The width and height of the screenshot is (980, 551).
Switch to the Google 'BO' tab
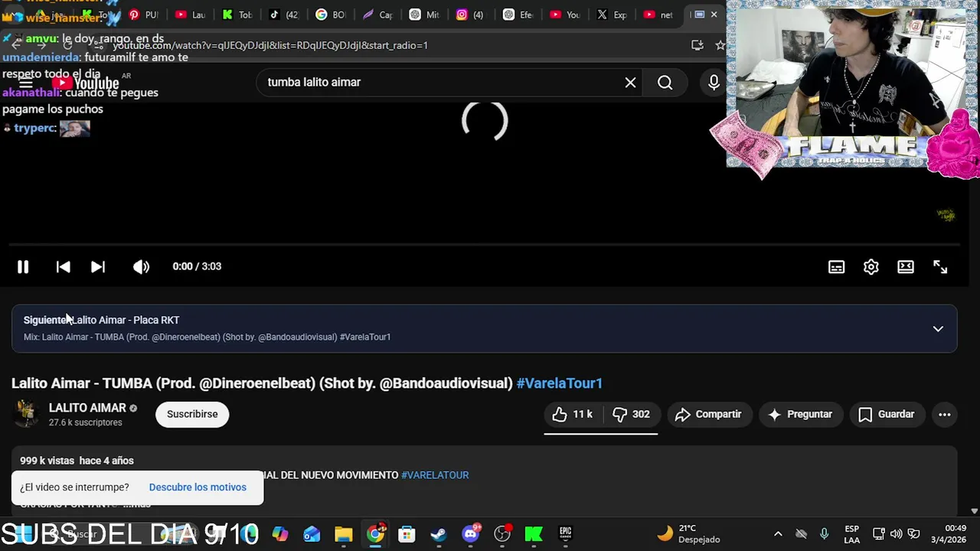(331, 15)
